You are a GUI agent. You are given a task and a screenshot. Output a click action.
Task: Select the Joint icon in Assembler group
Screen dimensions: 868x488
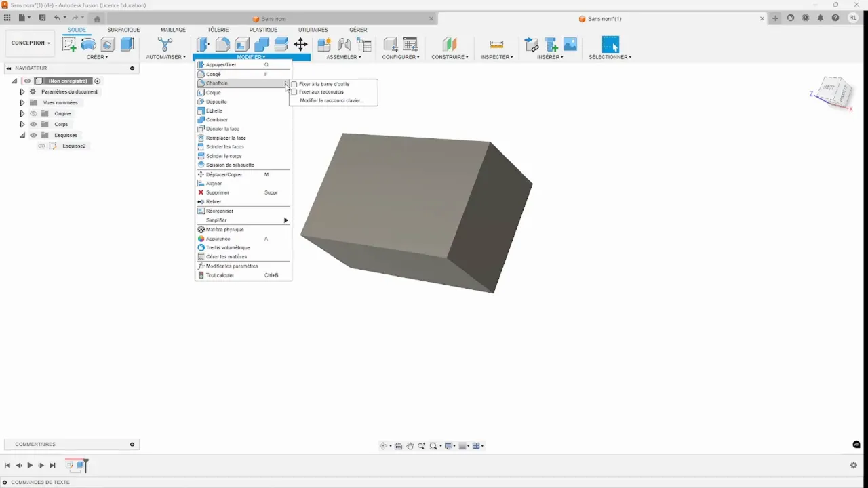click(344, 45)
